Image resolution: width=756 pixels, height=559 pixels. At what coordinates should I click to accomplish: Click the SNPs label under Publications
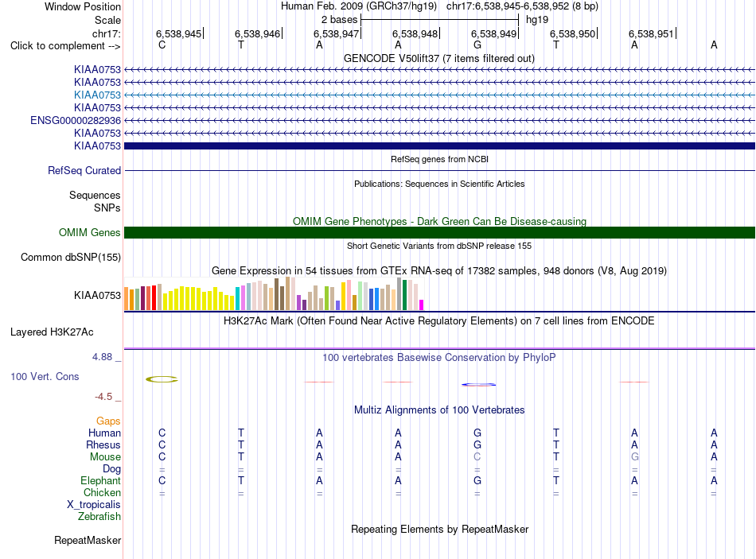tap(107, 208)
